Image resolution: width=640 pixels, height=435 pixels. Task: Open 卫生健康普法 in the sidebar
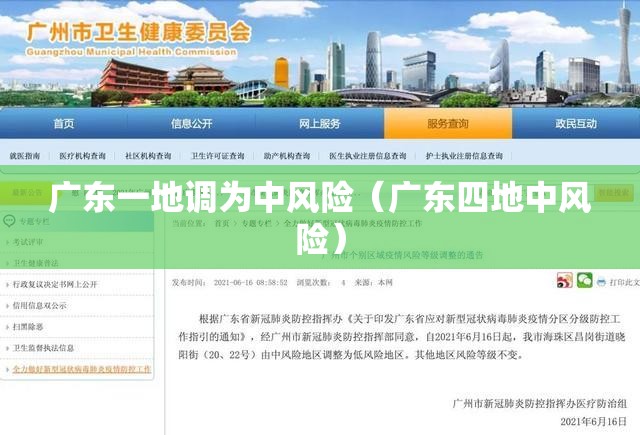point(36,263)
